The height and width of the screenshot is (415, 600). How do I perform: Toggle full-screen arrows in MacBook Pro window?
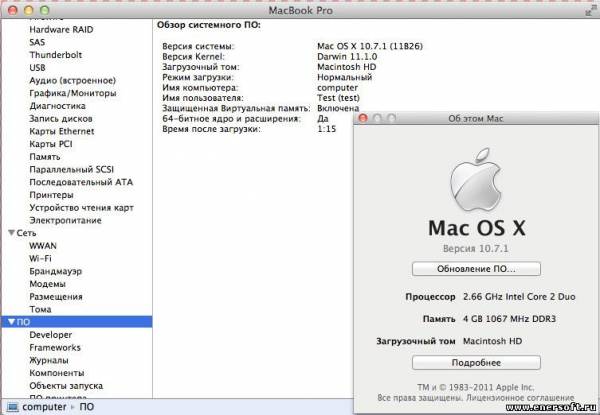[590, 11]
